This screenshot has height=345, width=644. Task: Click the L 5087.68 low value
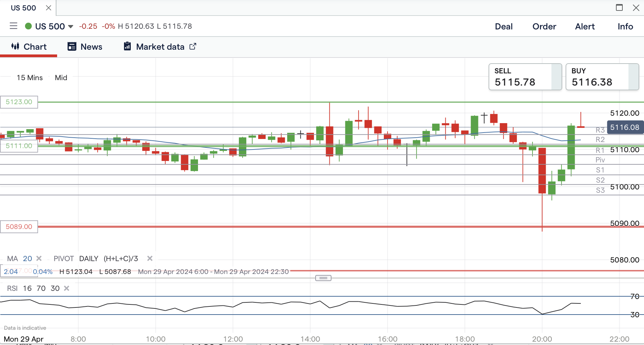coord(115,272)
